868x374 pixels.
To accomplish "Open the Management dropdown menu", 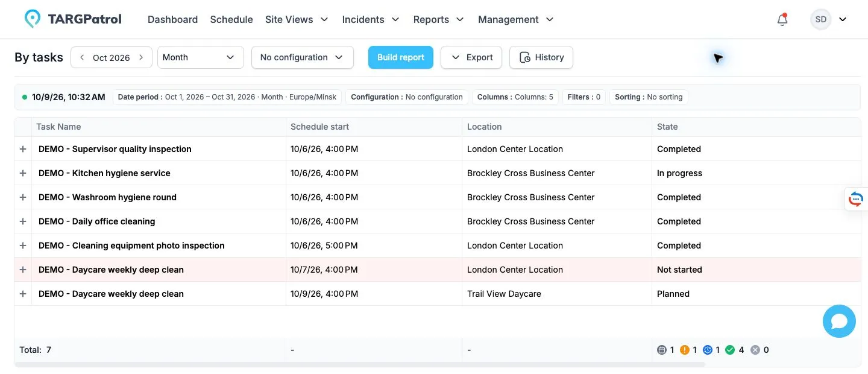I will pos(516,19).
